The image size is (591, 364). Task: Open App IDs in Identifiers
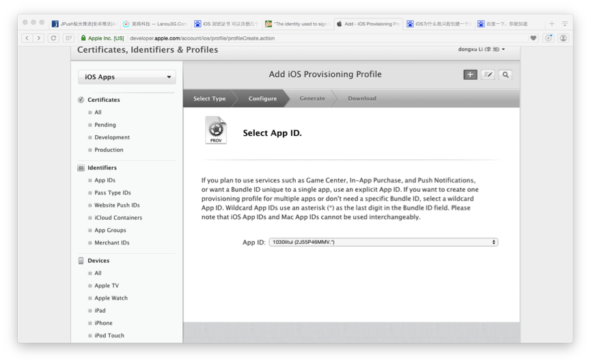[105, 180]
